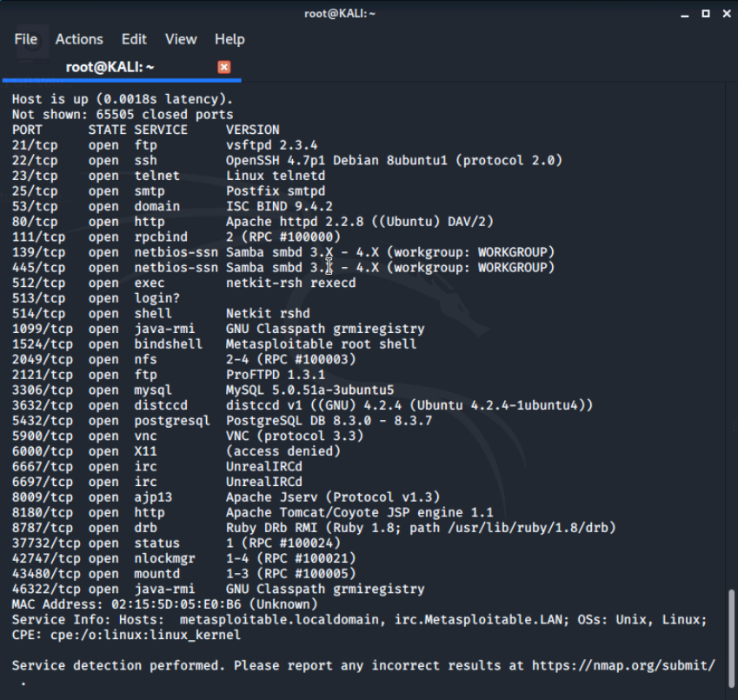This screenshot has height=700, width=738.
Task: Click the 22/tcp port entry
Action: pos(35,161)
